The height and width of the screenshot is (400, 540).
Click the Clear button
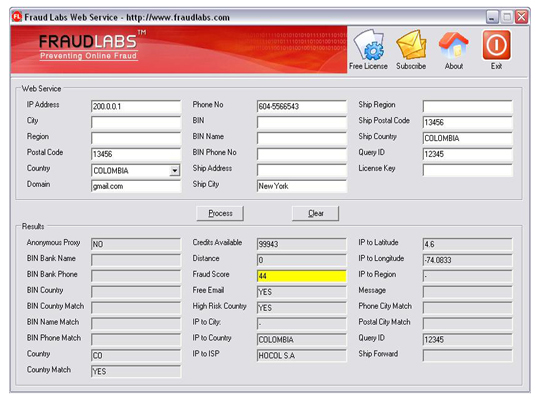pos(315,213)
